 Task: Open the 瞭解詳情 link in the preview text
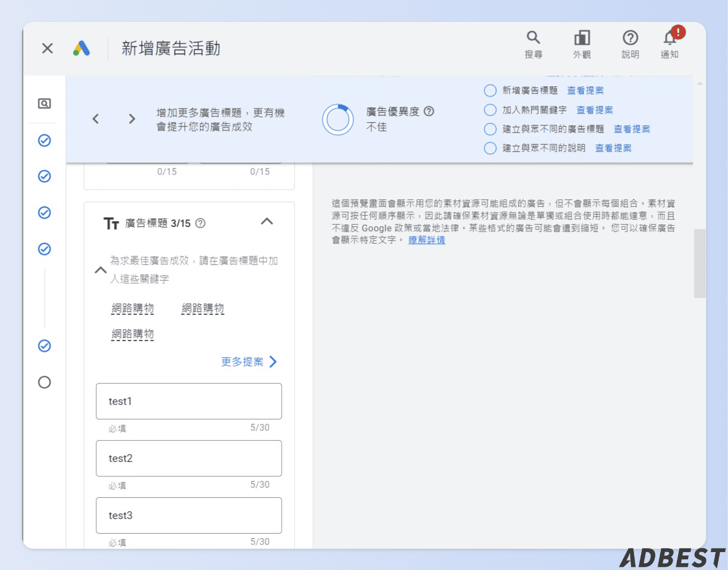tap(427, 240)
